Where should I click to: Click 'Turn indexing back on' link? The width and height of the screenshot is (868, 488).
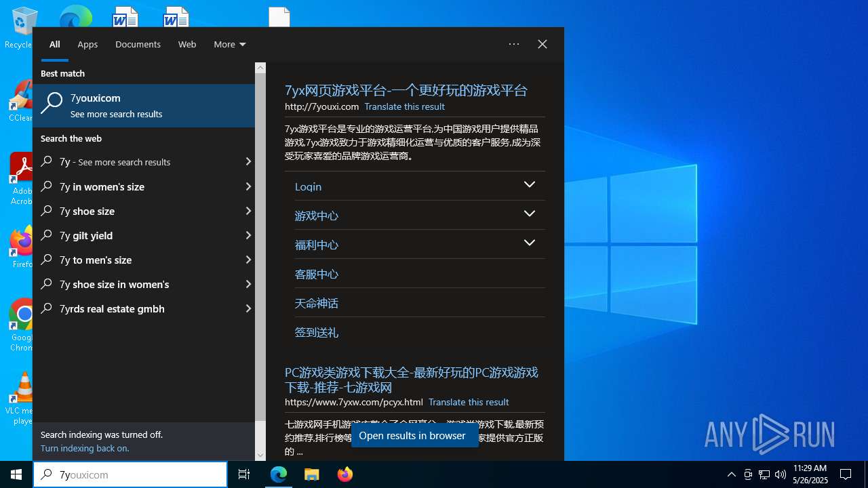(85, 448)
